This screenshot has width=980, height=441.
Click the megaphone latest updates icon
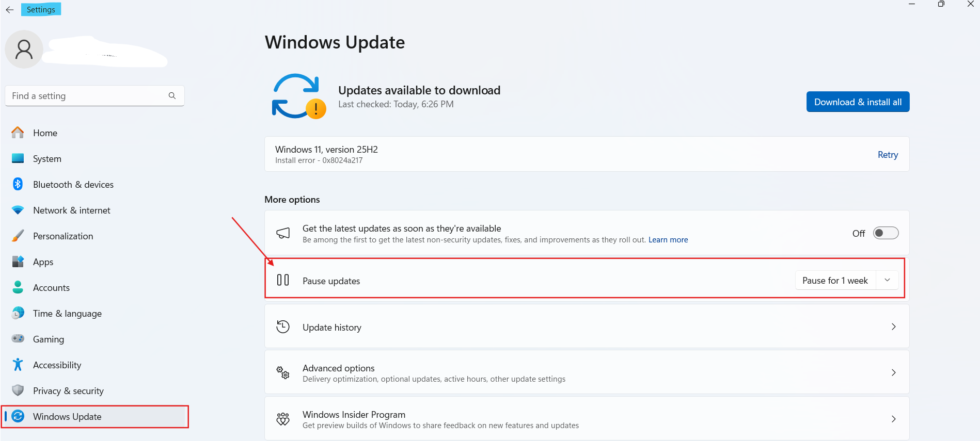(283, 233)
